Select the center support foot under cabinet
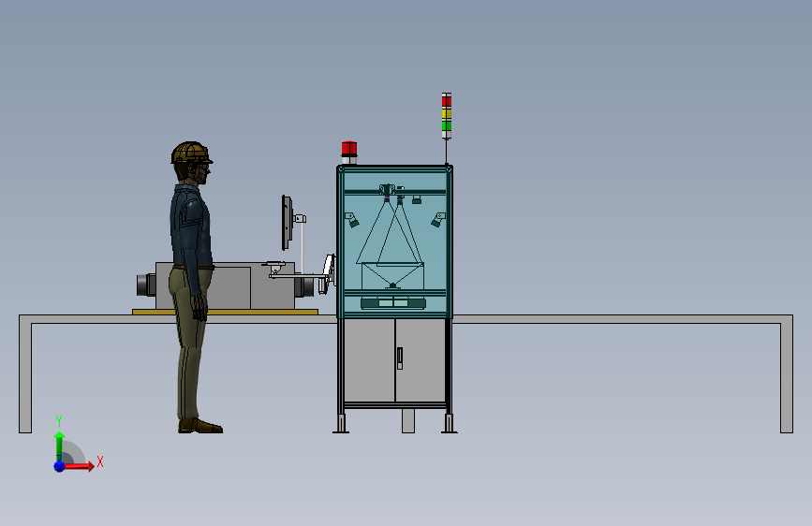The height and width of the screenshot is (526, 812). (408, 420)
